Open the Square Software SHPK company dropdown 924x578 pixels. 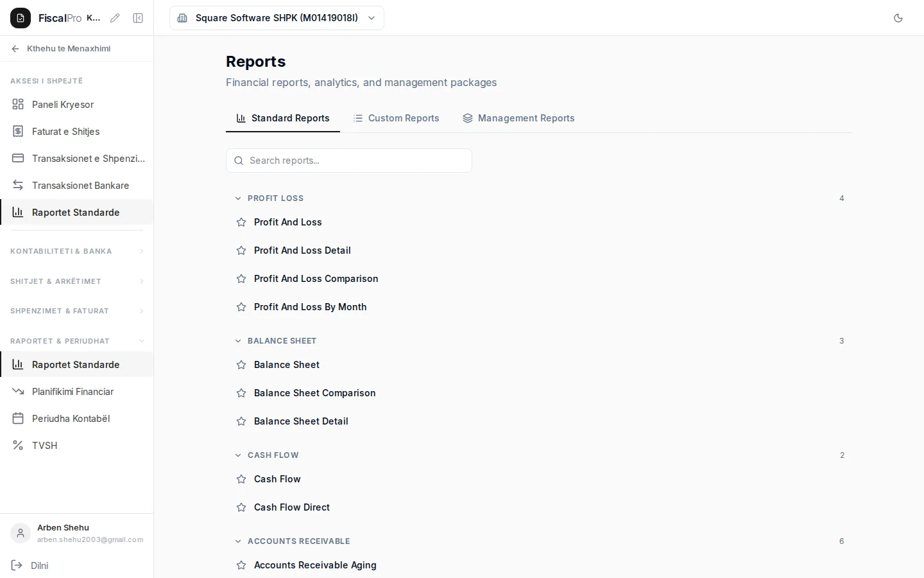pyautogui.click(x=277, y=18)
